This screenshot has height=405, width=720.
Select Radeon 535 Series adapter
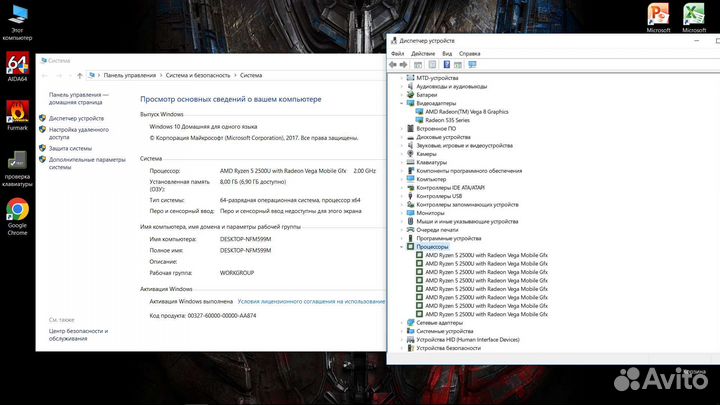[x=447, y=120]
